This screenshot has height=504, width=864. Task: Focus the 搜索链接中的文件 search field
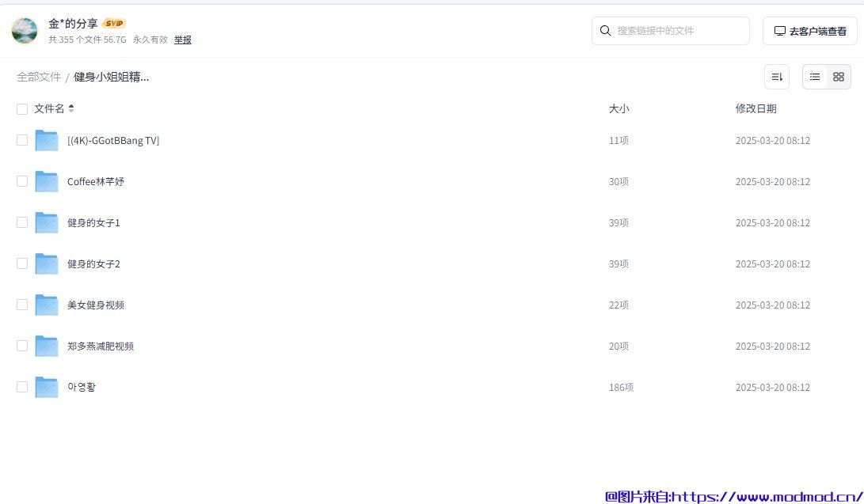click(x=678, y=31)
